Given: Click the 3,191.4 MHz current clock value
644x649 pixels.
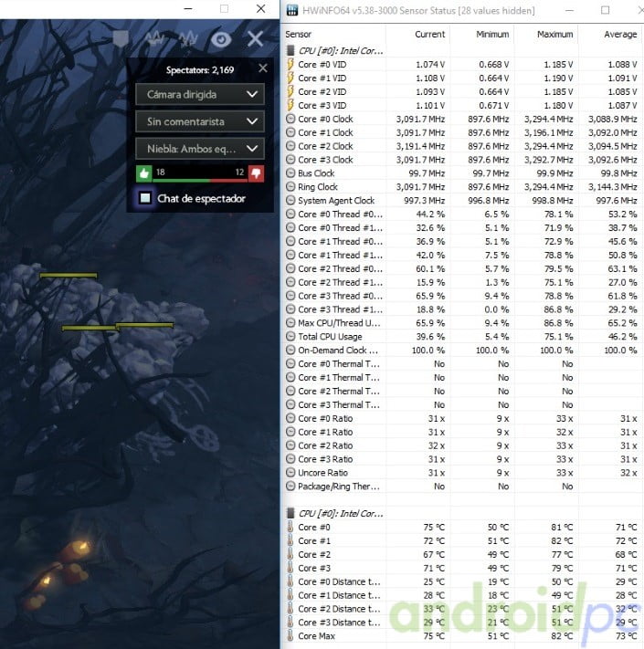Looking at the screenshot, I should [420, 146].
